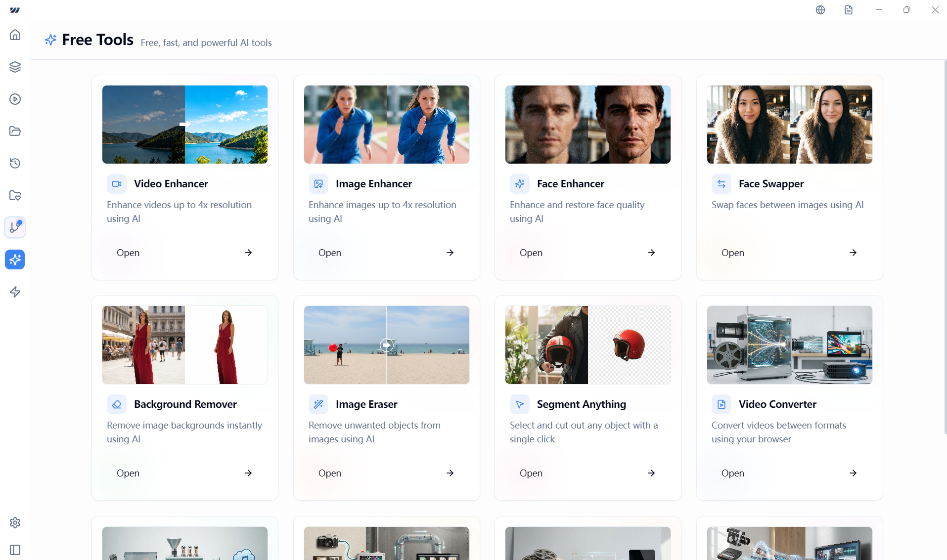947x560 pixels.
Task: Open the Face Swapper tool
Action: [x=789, y=253]
